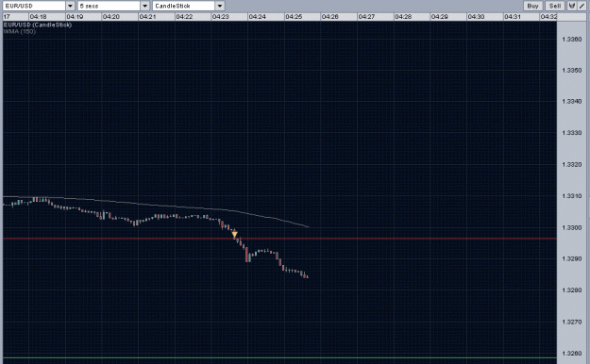Click the 1.3360 price axis label
Screen dimensions: 590x364
click(x=571, y=39)
